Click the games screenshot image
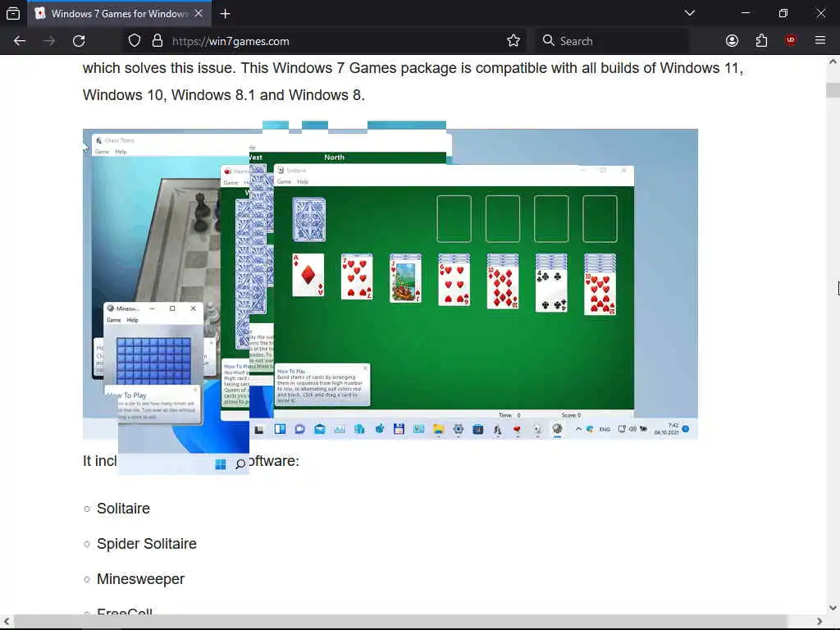The image size is (840, 630). 390,284
